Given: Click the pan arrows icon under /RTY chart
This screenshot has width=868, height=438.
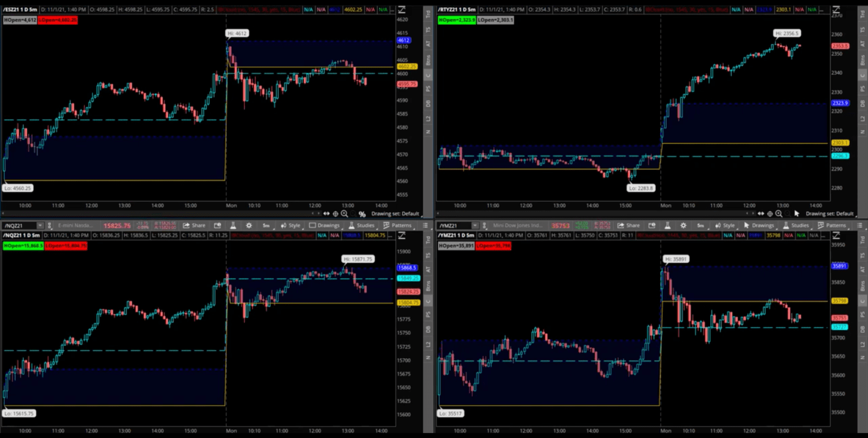Looking at the screenshot, I should 761,214.
